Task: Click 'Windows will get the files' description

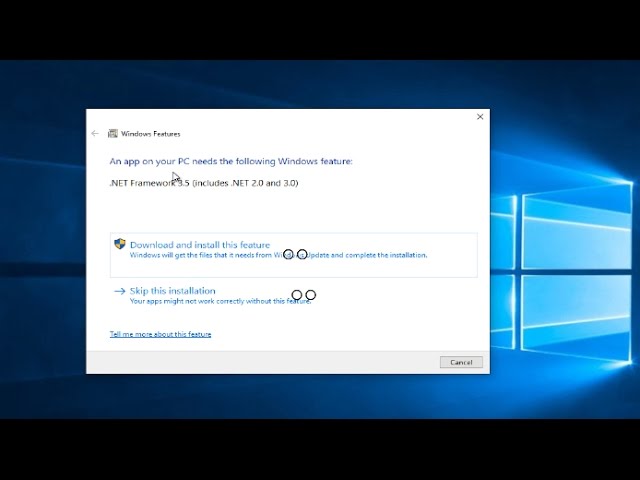Action: [x=278, y=255]
